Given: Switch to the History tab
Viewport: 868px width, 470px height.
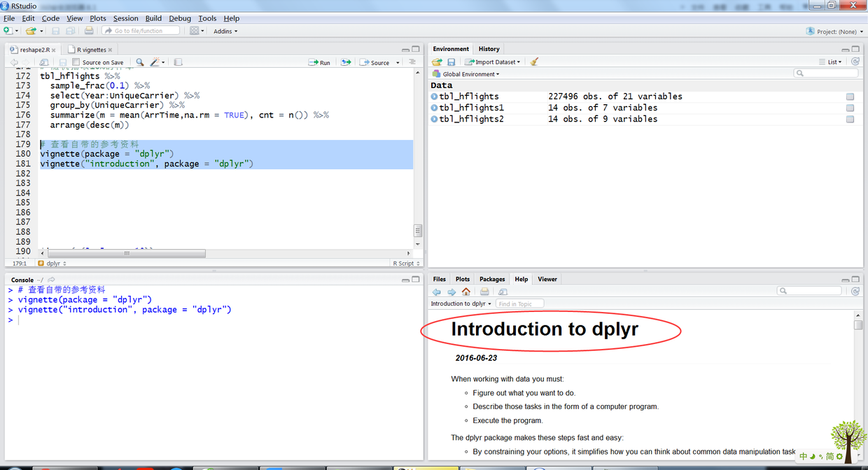Looking at the screenshot, I should (x=489, y=49).
